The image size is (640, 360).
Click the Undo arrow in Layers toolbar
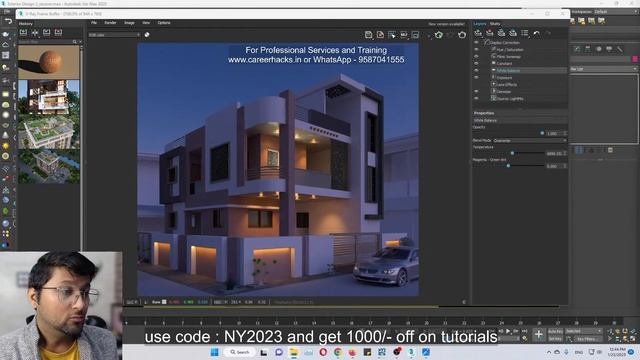pos(537,33)
